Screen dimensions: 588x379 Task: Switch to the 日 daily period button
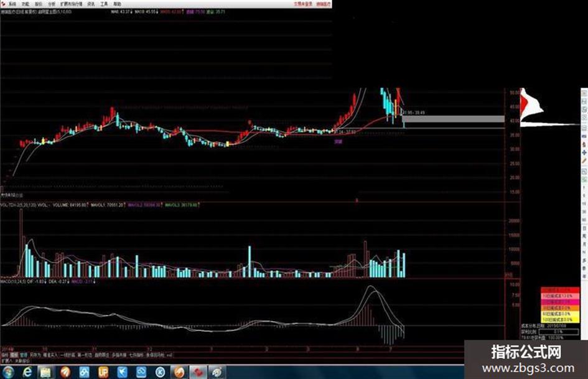point(584,228)
